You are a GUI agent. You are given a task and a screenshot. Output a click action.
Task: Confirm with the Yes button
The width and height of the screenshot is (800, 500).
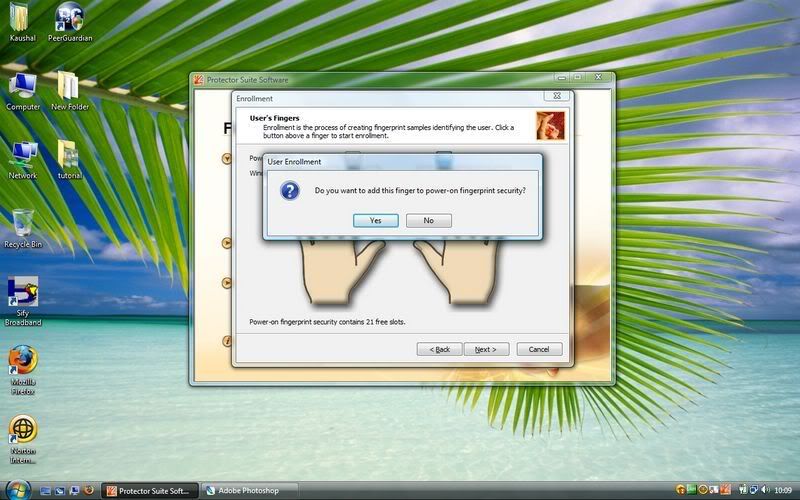(376, 220)
